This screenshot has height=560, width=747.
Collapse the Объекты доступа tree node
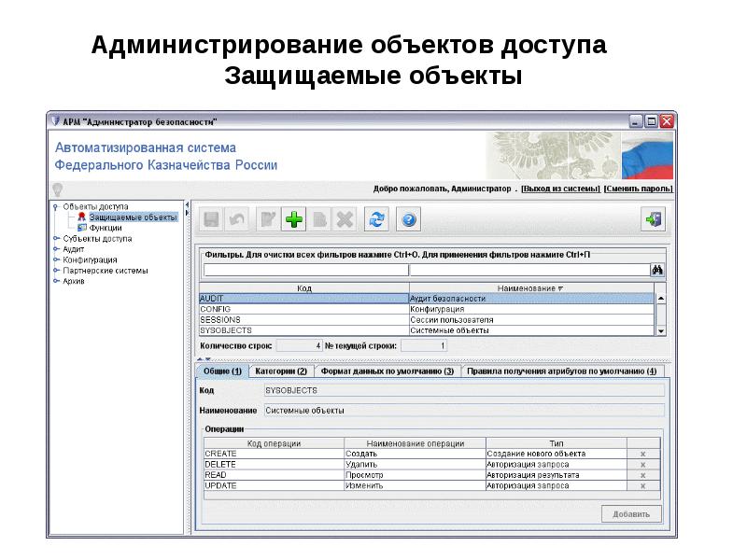56,206
